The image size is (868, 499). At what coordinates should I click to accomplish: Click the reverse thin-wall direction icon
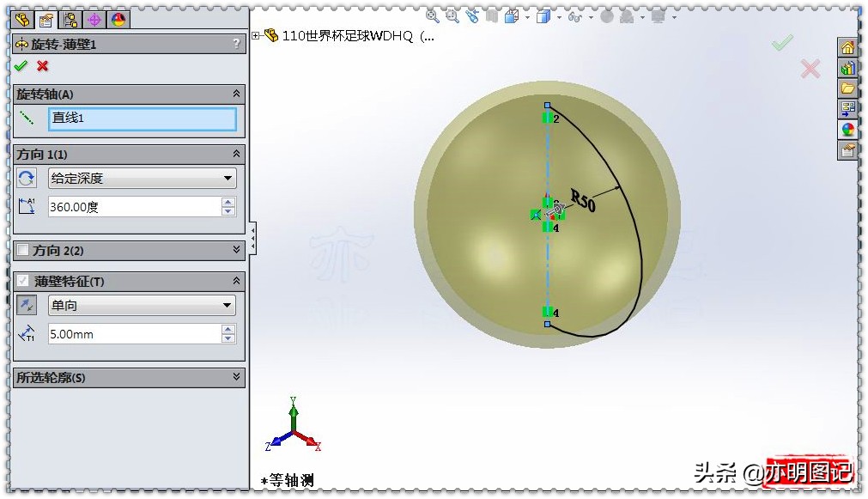tap(26, 305)
